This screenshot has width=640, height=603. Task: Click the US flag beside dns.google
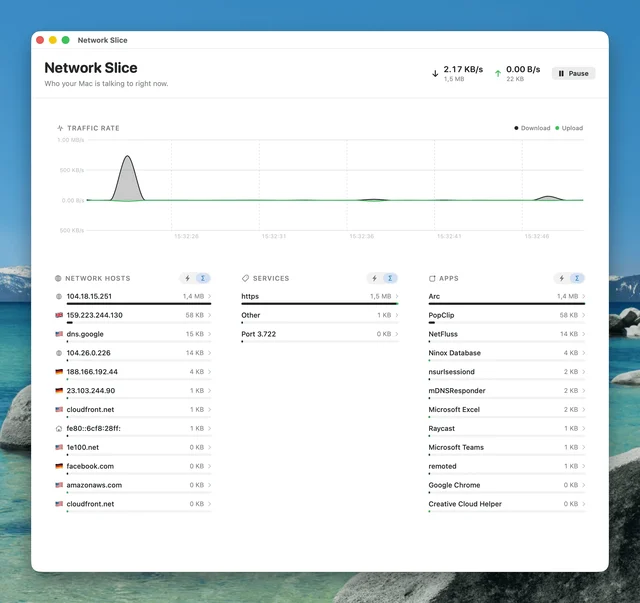coord(59,334)
